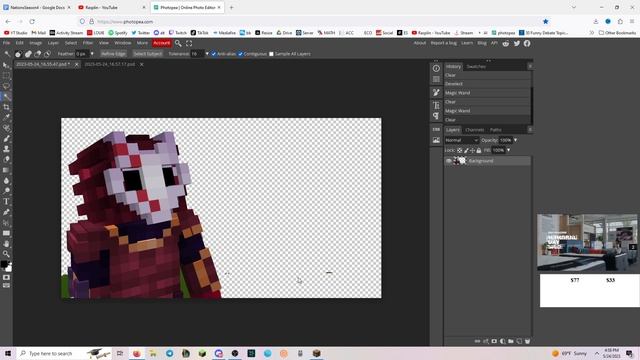640x360 pixels.
Task: Expand the hidden bookmarks chevron
Action: coord(591,33)
